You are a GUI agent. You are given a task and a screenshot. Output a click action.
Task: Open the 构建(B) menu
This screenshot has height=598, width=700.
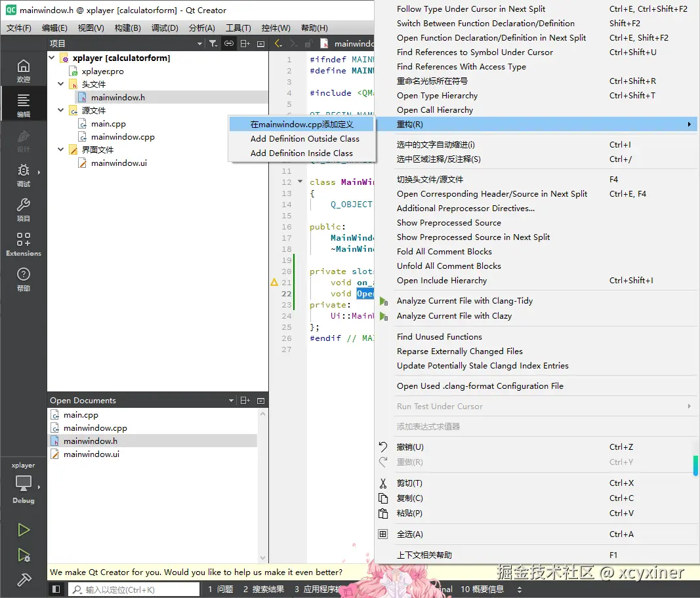point(128,28)
